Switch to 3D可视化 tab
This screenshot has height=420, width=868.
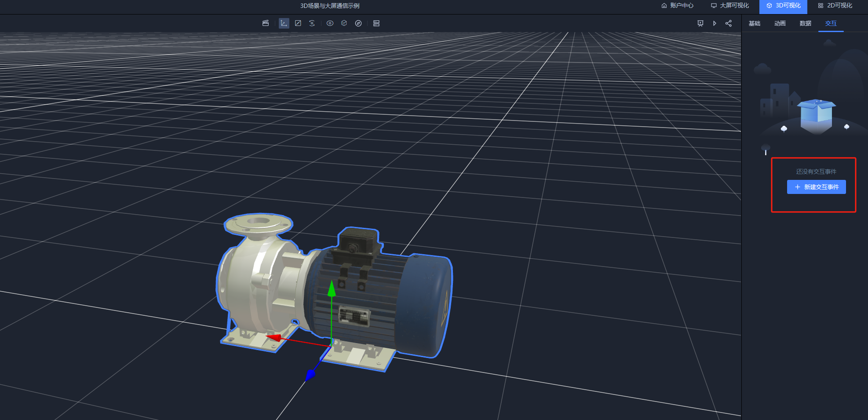click(784, 6)
